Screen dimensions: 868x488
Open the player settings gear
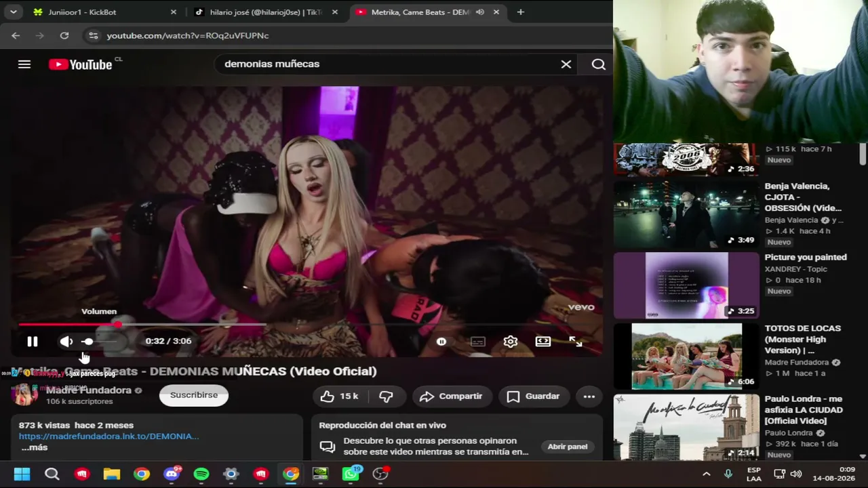click(511, 342)
